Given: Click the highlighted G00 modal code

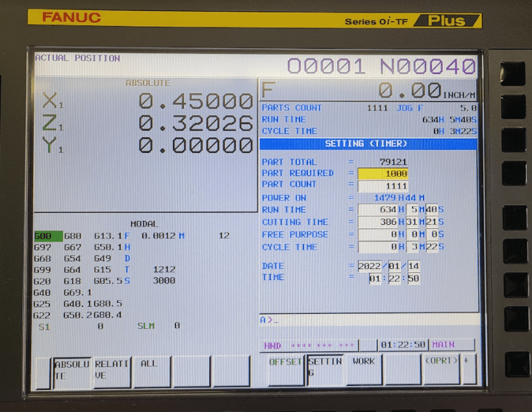Looking at the screenshot, I should pos(48,236).
